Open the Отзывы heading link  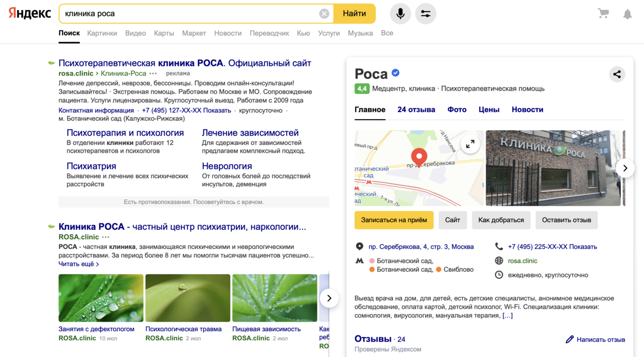coord(373,339)
